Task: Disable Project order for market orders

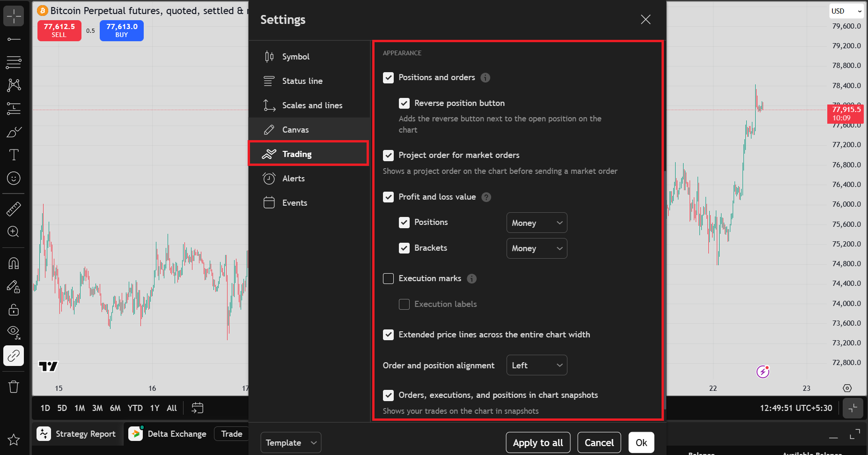Action: point(388,156)
